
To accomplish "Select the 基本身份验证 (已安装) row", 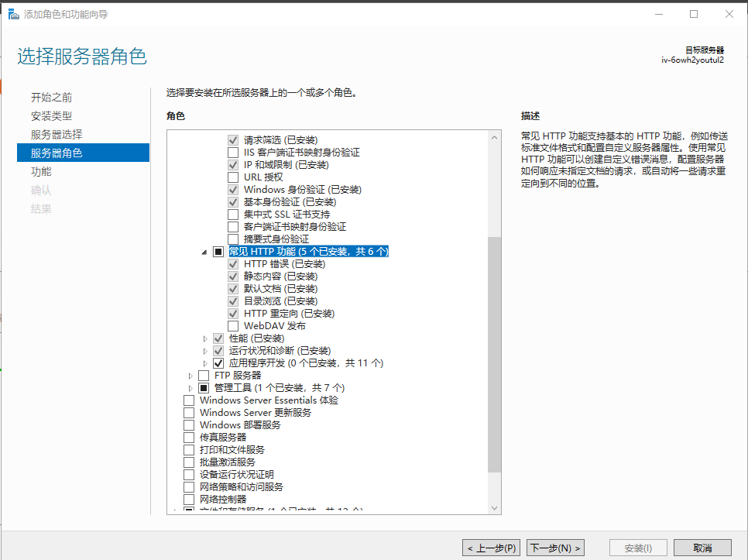I will point(290,202).
